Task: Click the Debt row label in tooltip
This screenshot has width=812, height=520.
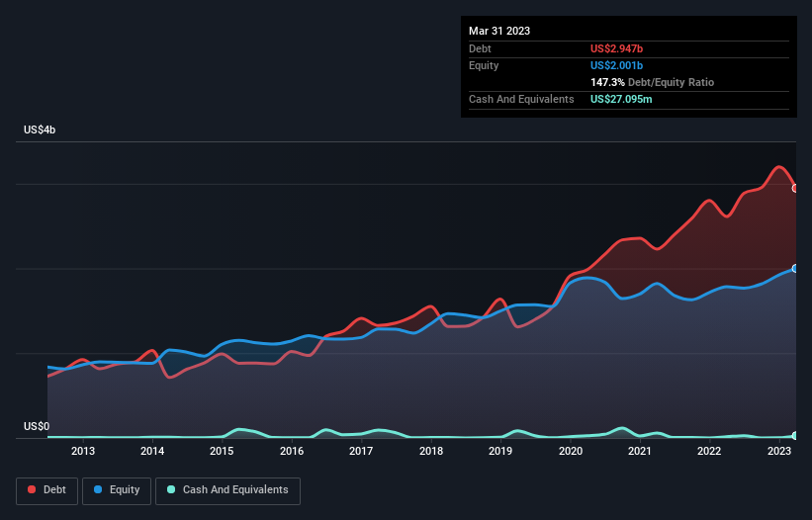Action: [x=480, y=48]
